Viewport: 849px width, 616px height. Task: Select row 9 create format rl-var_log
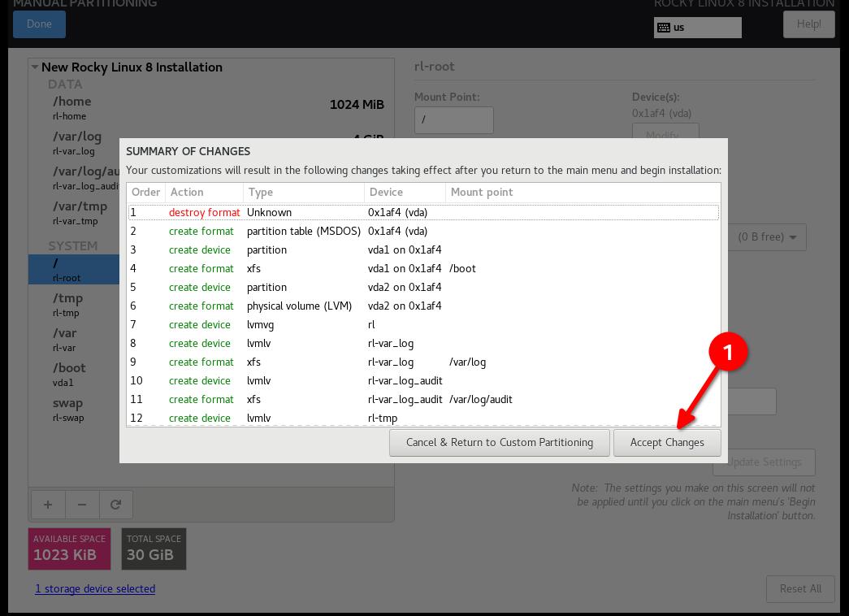422,362
